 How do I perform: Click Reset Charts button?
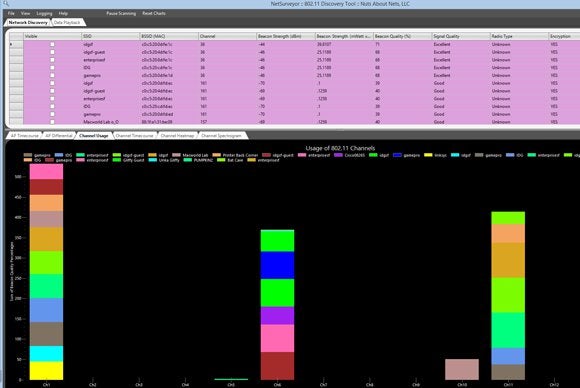tap(154, 13)
